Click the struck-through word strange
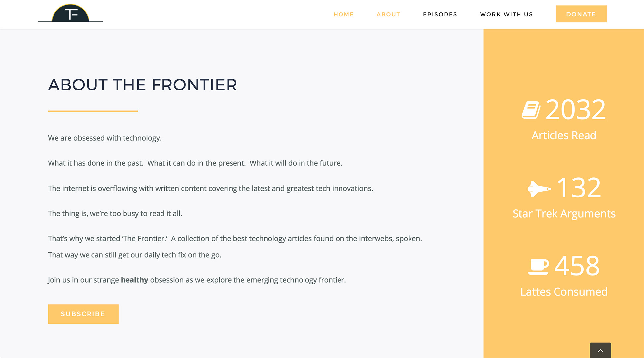Viewport: 644px width, 358px height. coord(106,280)
